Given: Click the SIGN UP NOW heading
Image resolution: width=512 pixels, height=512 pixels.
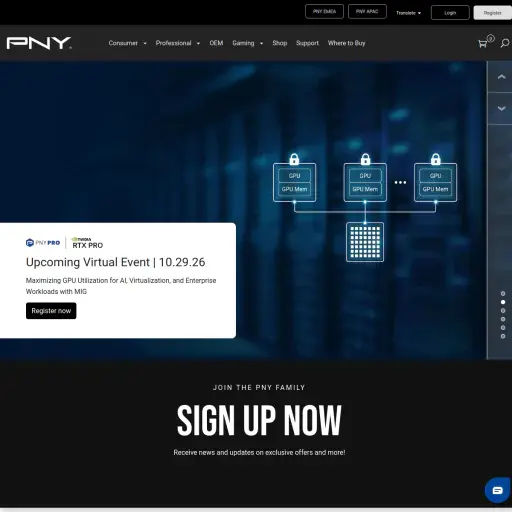Looking at the screenshot, I should (259, 420).
